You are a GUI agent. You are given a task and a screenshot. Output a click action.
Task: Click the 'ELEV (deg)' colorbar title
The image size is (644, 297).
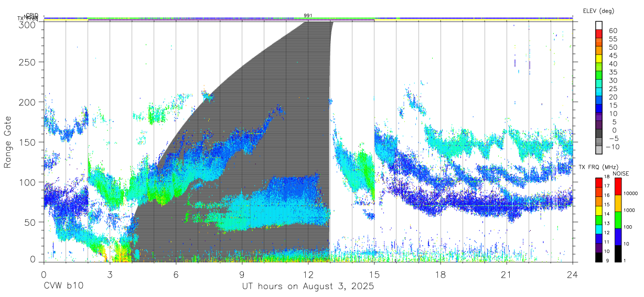(598, 11)
